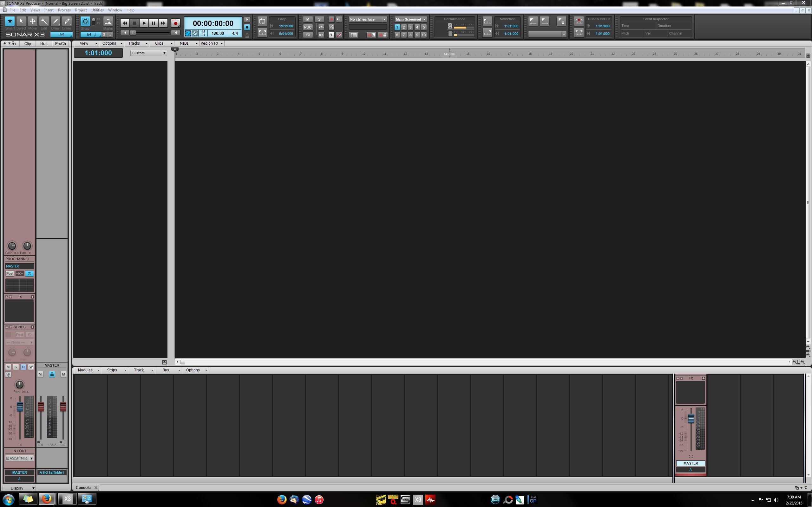Open the Process menu
Image resolution: width=812 pixels, height=507 pixels.
64,10
